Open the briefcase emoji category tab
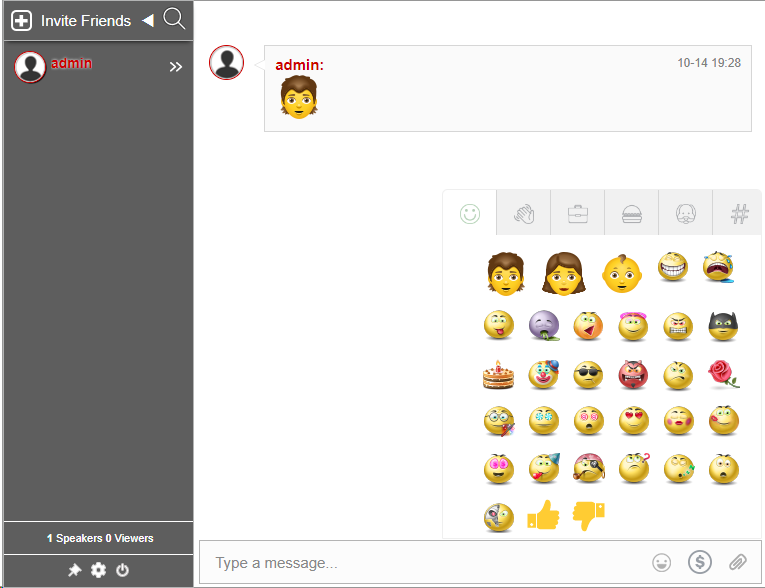Image resolution: width=765 pixels, height=588 pixels. coord(578,213)
